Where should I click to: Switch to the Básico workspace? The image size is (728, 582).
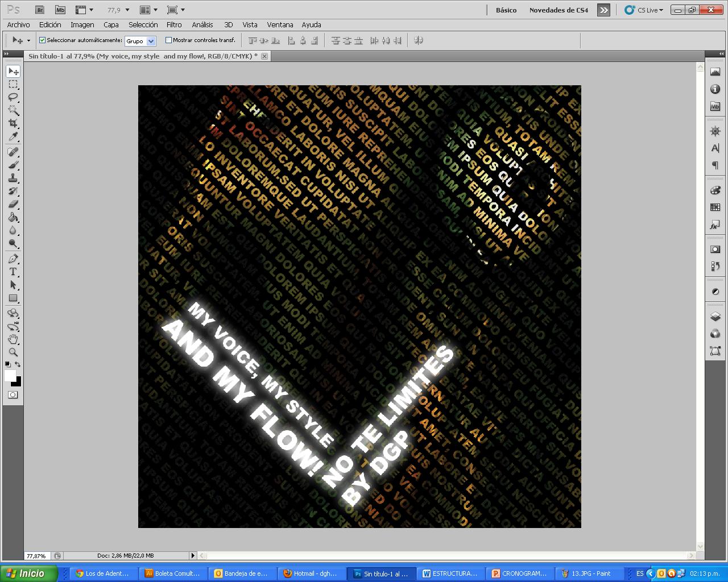[x=506, y=10]
